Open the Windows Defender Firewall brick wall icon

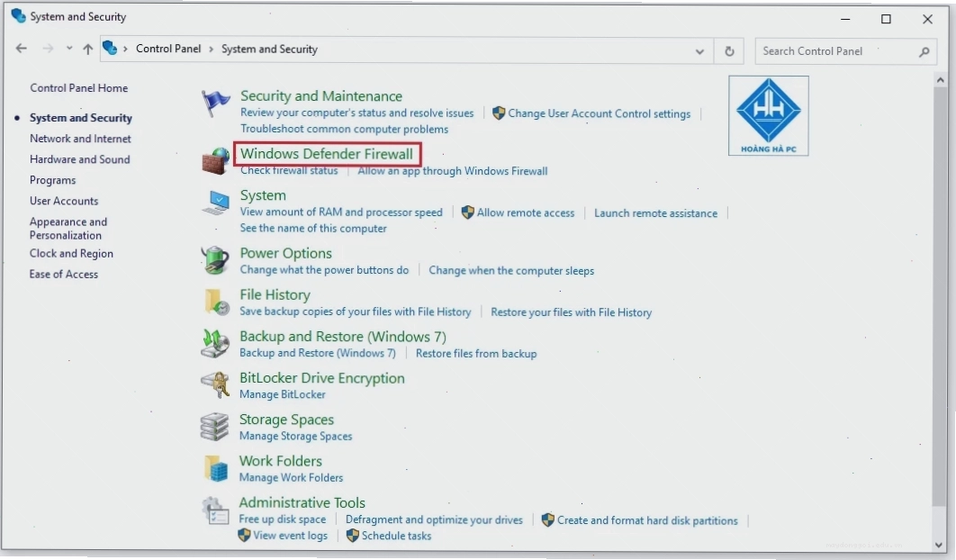(216, 160)
